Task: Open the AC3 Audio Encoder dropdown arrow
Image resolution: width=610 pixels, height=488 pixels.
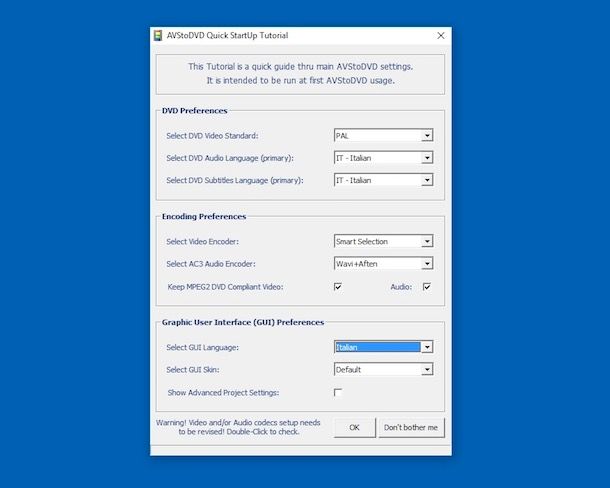Action: point(427,263)
